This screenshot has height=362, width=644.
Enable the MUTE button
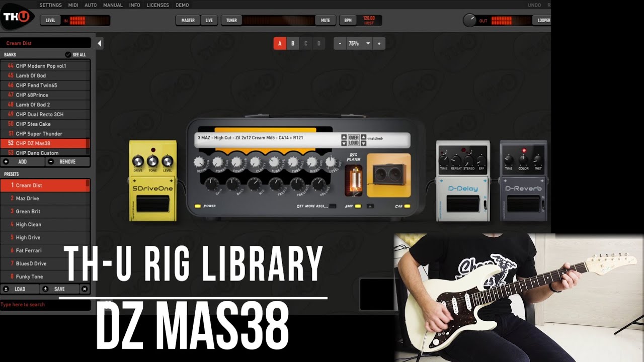[326, 21]
